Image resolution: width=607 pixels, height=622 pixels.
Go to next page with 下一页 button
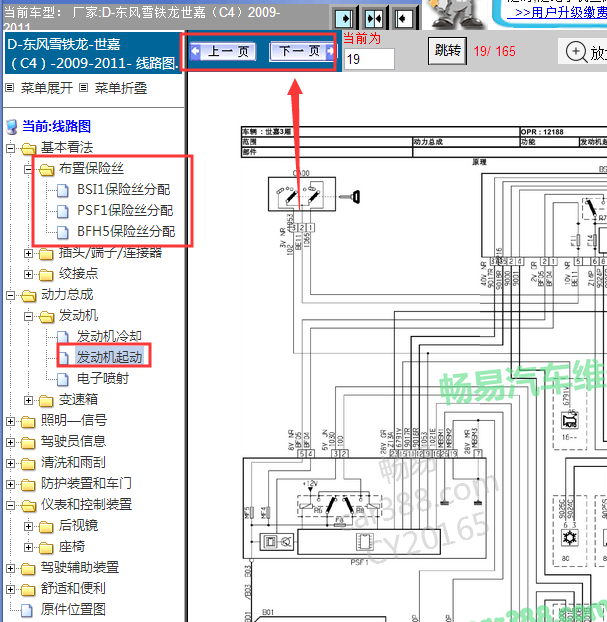pos(302,52)
